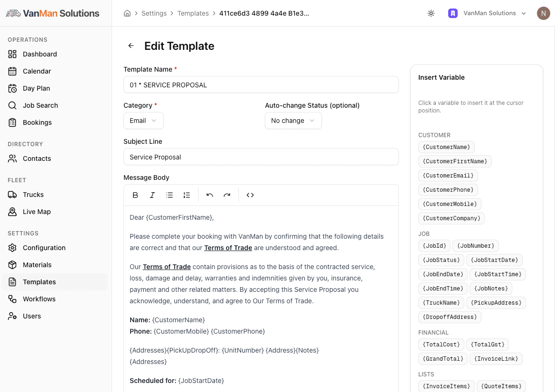This screenshot has height=392, width=555.
Task: Insert the {CustomerEmail} variable
Action: (448, 176)
